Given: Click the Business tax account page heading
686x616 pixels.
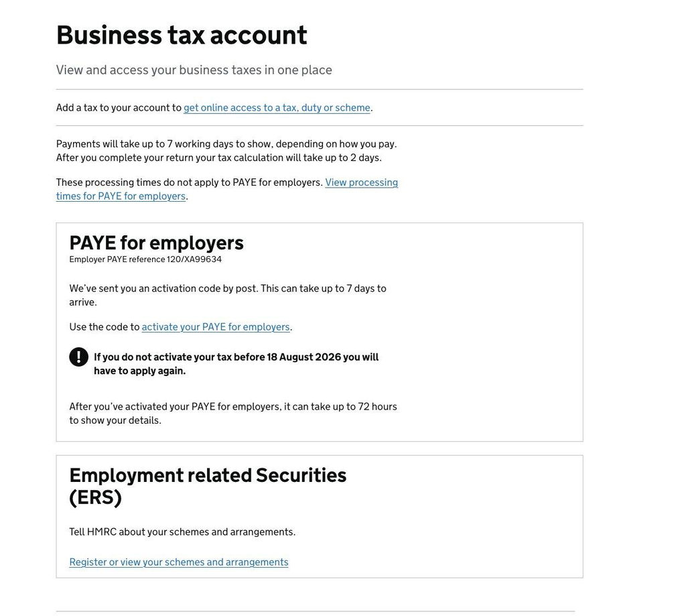Looking at the screenshot, I should click(182, 35).
